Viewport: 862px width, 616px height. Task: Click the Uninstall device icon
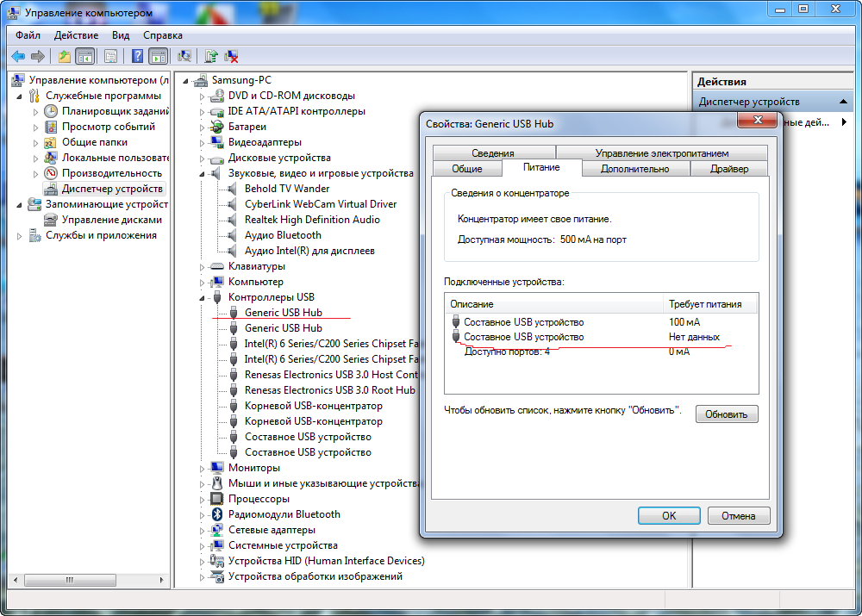(x=231, y=57)
